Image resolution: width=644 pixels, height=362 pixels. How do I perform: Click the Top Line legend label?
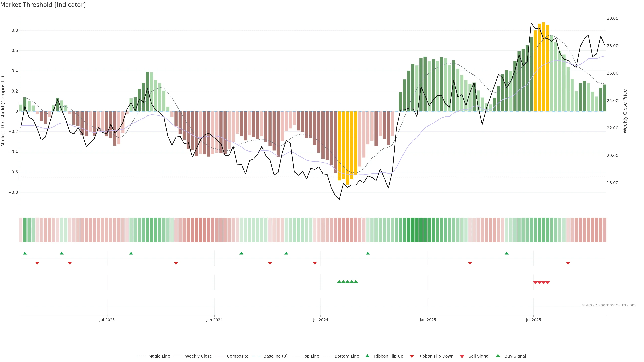(311, 356)
